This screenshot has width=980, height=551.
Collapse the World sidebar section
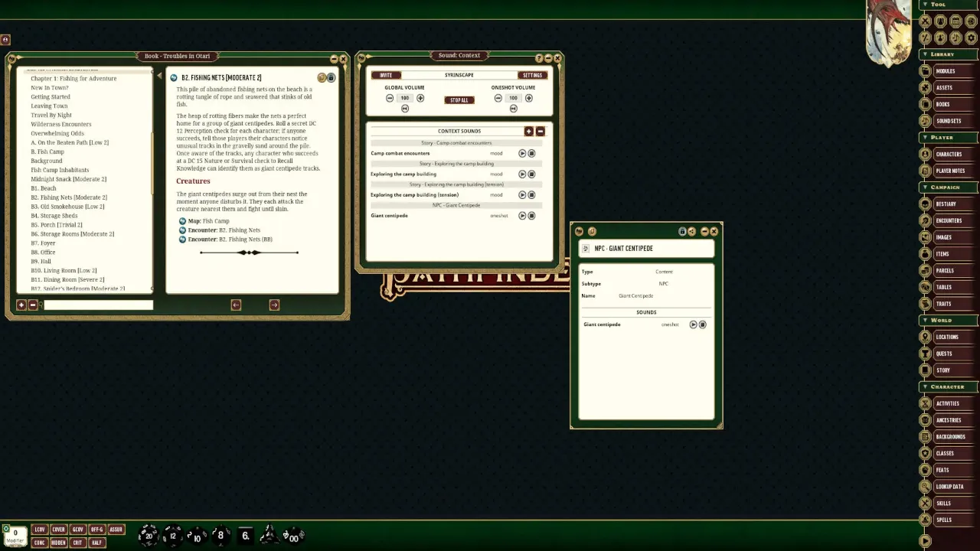(x=925, y=321)
